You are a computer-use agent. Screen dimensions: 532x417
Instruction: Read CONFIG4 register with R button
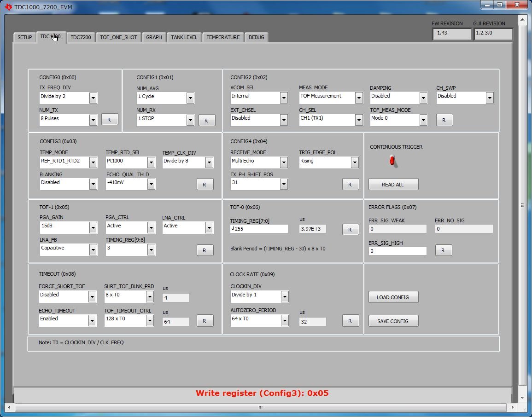pyautogui.click(x=351, y=185)
